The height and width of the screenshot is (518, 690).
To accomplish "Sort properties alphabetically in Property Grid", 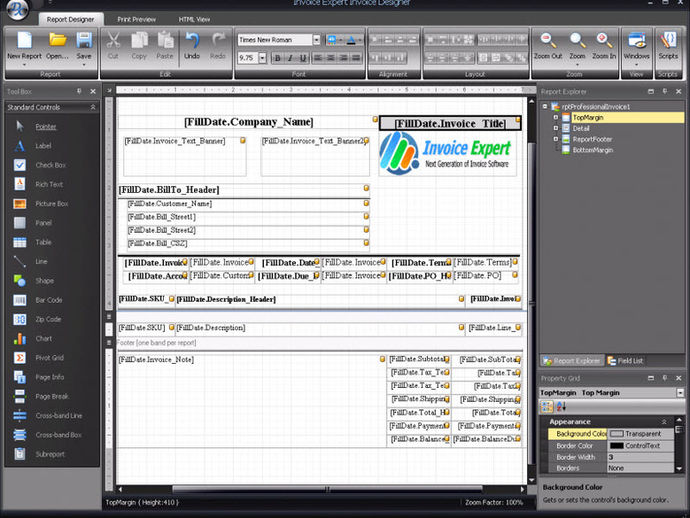I will coord(561,406).
